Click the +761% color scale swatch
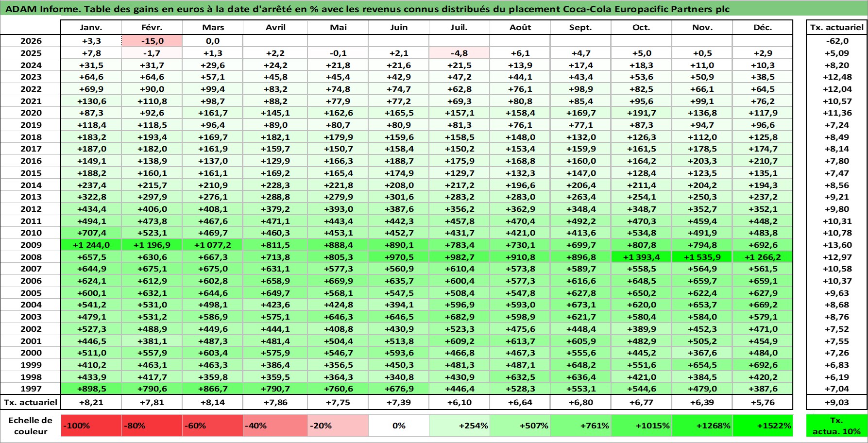 (580, 426)
